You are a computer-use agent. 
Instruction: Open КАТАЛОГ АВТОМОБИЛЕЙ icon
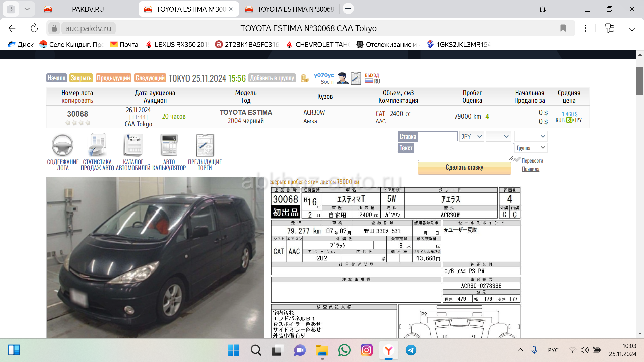[133, 145]
